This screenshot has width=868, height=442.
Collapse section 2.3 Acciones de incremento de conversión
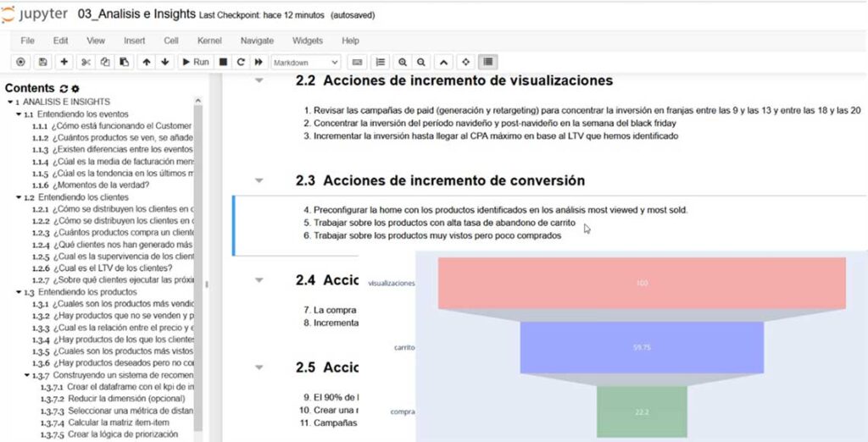click(259, 180)
